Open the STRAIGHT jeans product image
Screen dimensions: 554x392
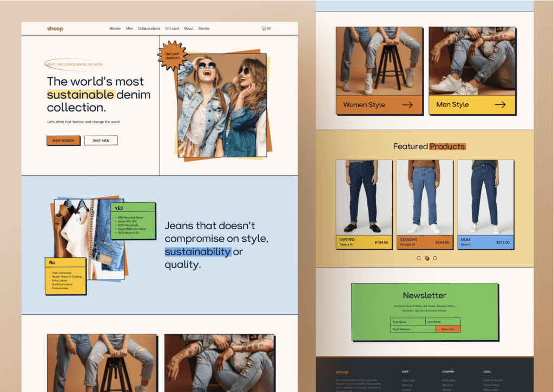pos(425,198)
